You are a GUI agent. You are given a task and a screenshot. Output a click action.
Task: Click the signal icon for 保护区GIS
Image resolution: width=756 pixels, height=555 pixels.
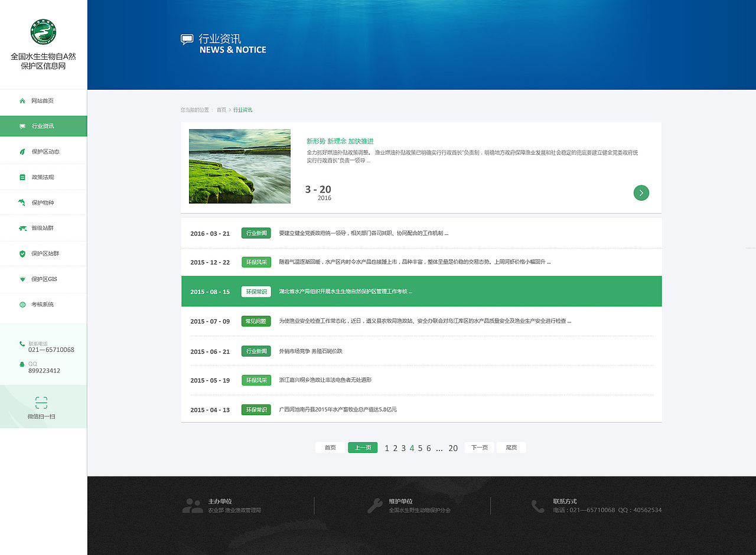point(22,279)
